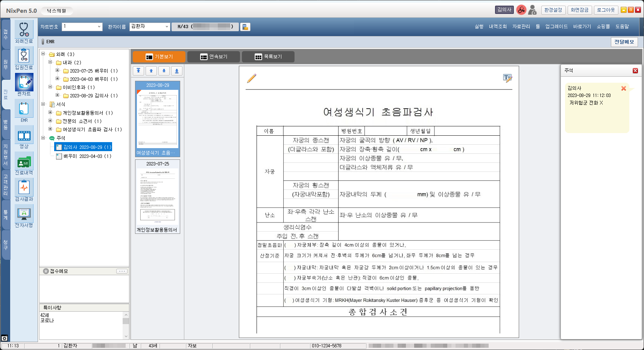Open the 차트번호 dropdown
The image size is (644, 350).
click(x=99, y=27)
